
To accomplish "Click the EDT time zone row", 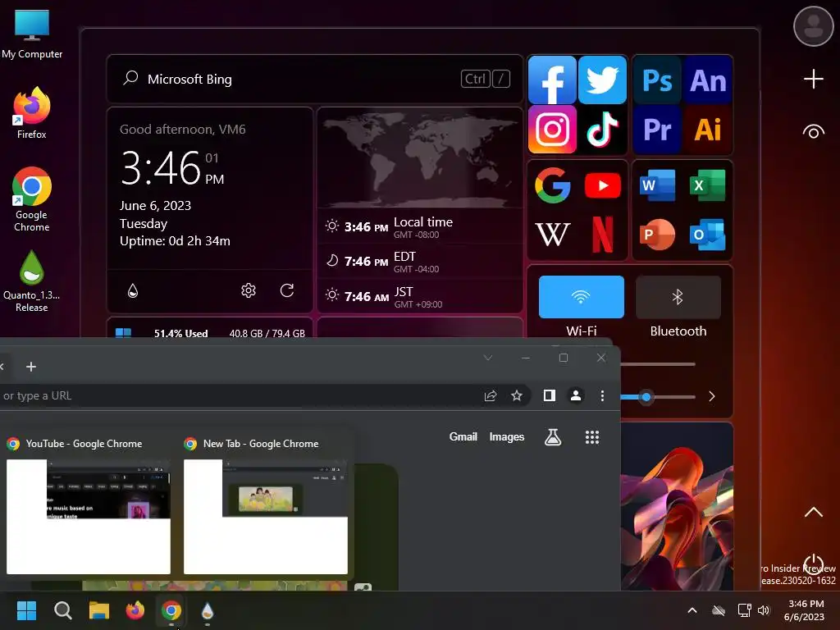I will point(419,262).
